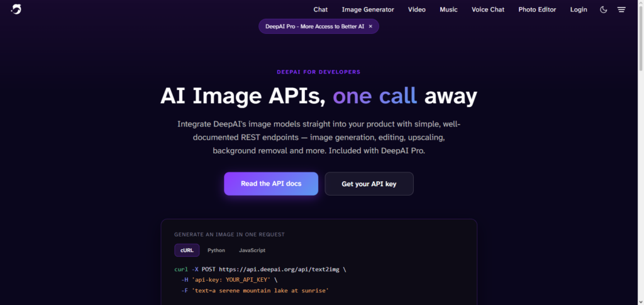Open the Music nav link

pyautogui.click(x=448, y=9)
